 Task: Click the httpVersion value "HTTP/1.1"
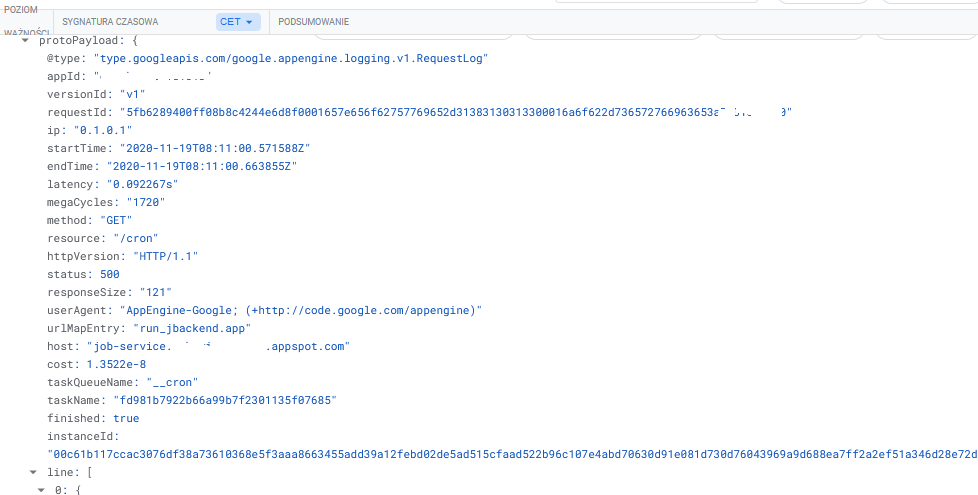click(166, 257)
